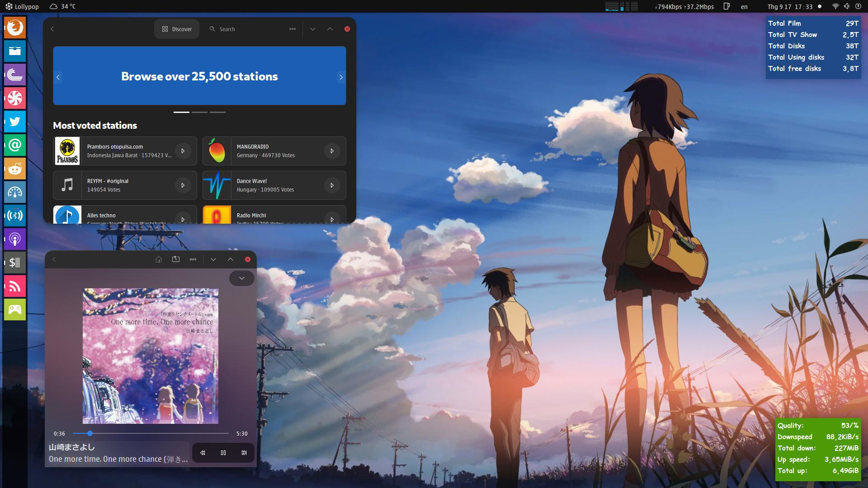Switch to the Discover tab

pos(177,29)
